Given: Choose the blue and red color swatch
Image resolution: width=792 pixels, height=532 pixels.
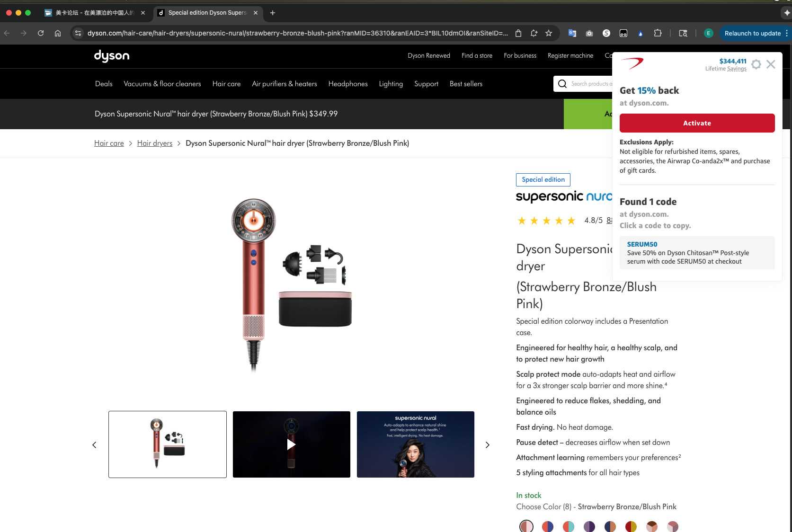Looking at the screenshot, I should point(548,526).
